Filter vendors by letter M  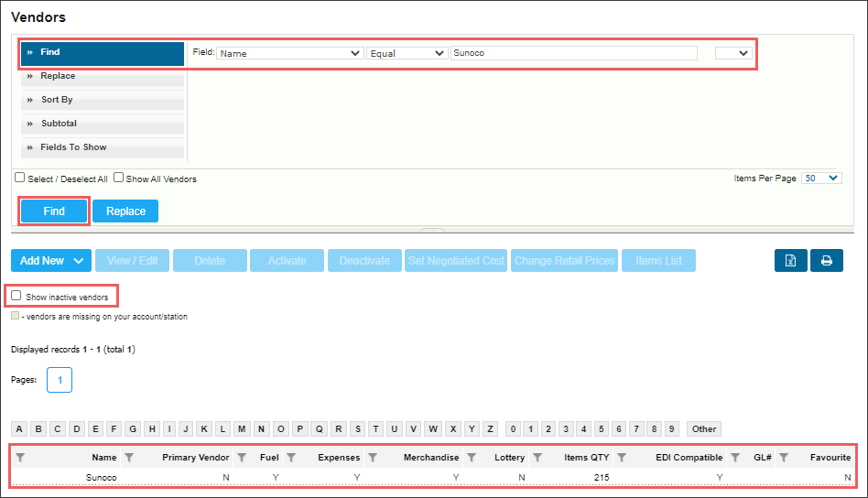[x=242, y=428]
